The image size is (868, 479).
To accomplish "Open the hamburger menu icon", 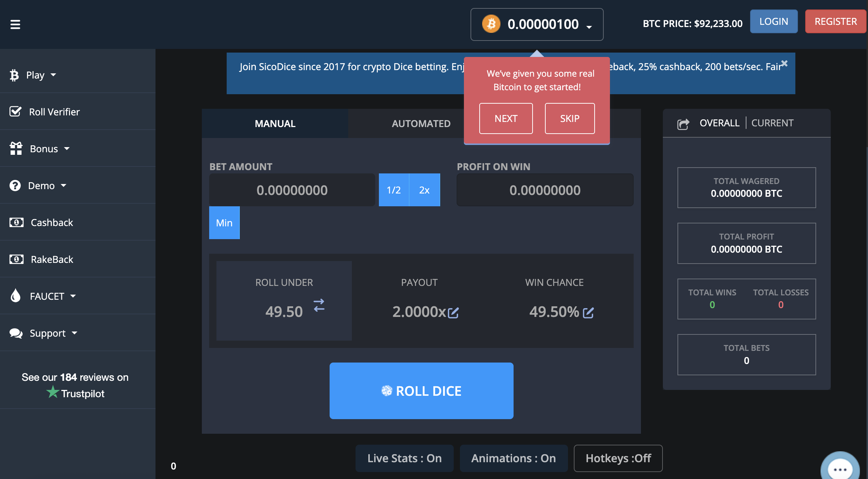I will click(x=15, y=24).
